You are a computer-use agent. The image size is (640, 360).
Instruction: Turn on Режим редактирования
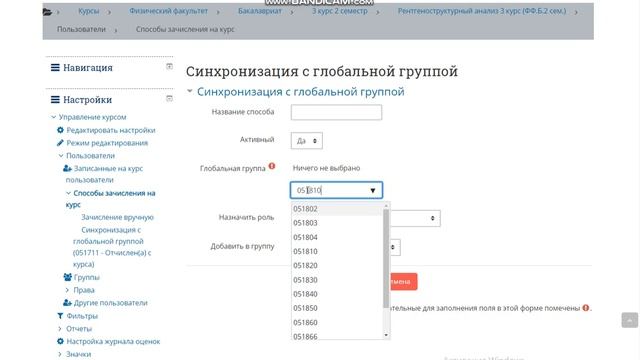(x=107, y=142)
